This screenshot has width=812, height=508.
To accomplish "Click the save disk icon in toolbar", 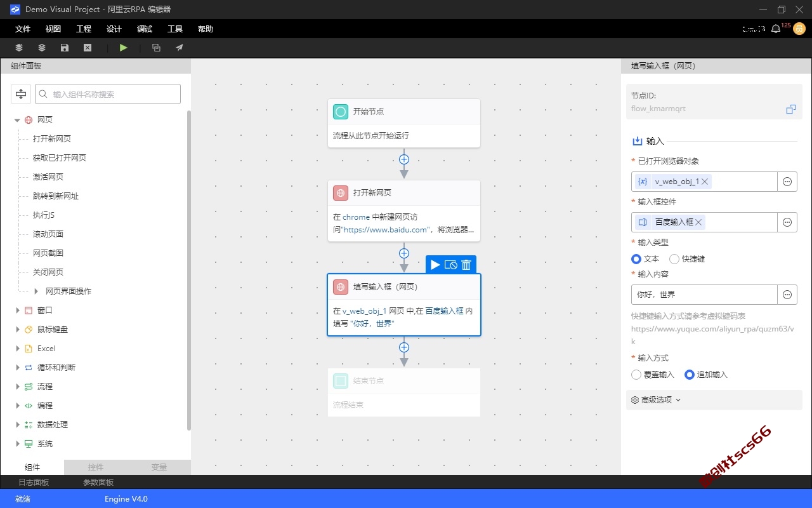I will pos(65,48).
